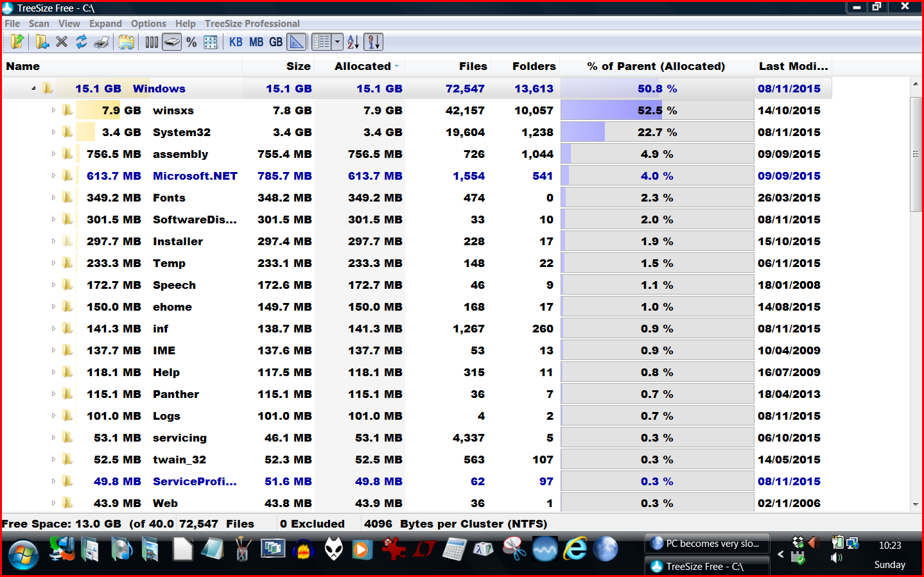The image size is (924, 577).
Task: Click the select directory to scan icon
Action: click(42, 42)
